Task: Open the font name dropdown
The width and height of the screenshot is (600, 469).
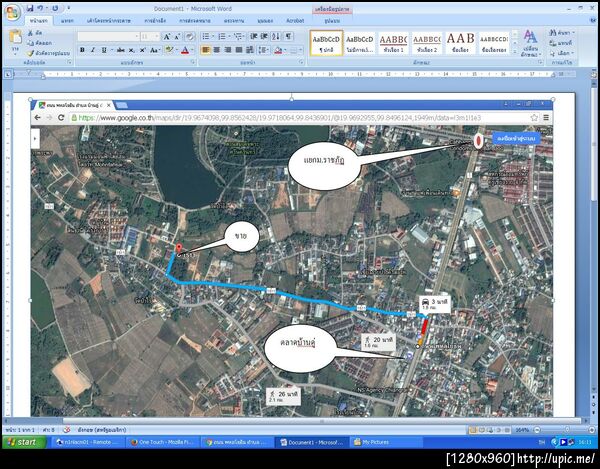Action: [137, 37]
